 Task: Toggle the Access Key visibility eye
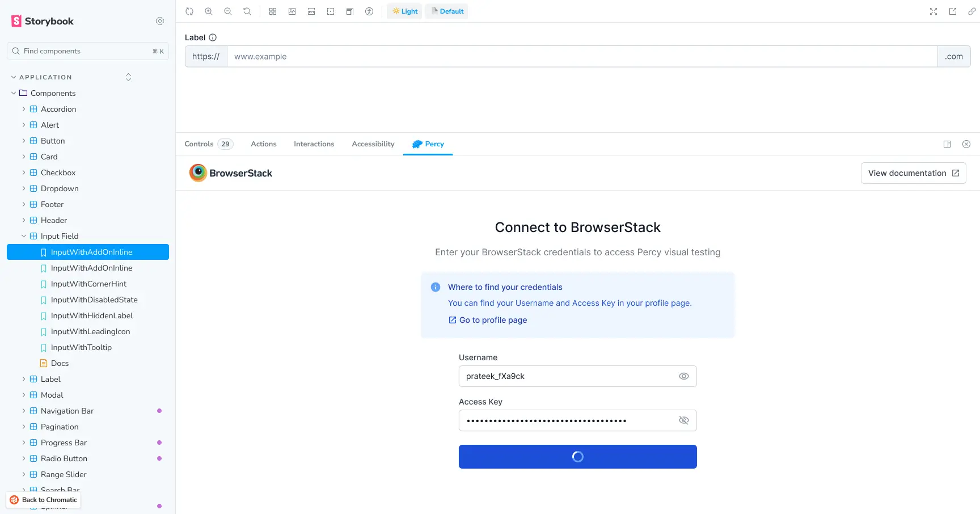click(x=683, y=420)
